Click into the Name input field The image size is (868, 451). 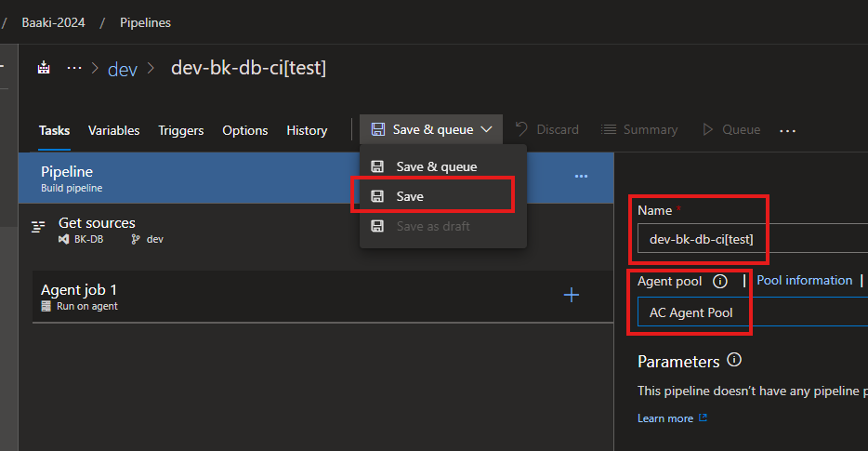tap(753, 239)
